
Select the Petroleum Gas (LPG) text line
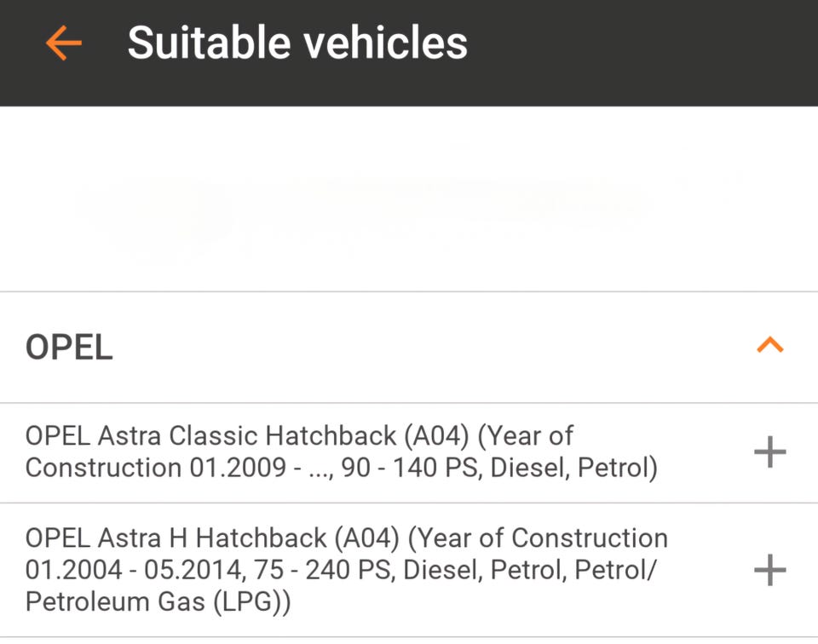pyautogui.click(x=158, y=601)
